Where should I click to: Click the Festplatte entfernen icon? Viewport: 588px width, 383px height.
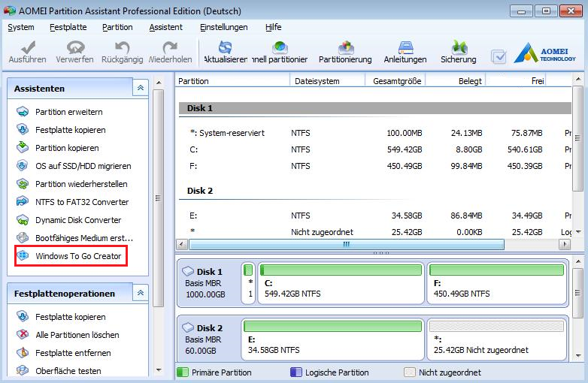tap(23, 352)
